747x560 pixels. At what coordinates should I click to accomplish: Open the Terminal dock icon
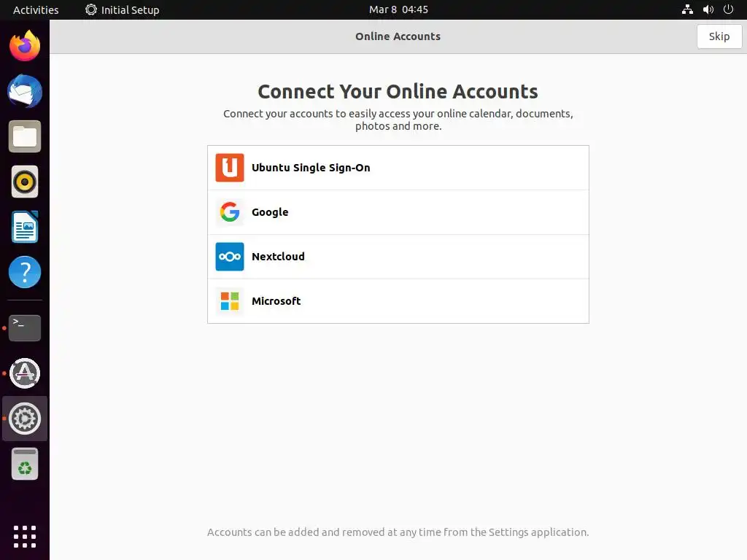click(x=25, y=327)
